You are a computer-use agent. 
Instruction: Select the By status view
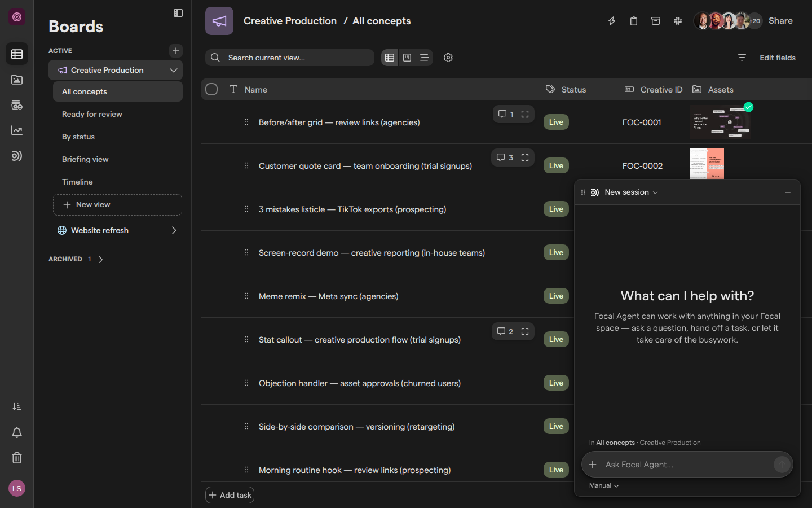pos(117,137)
